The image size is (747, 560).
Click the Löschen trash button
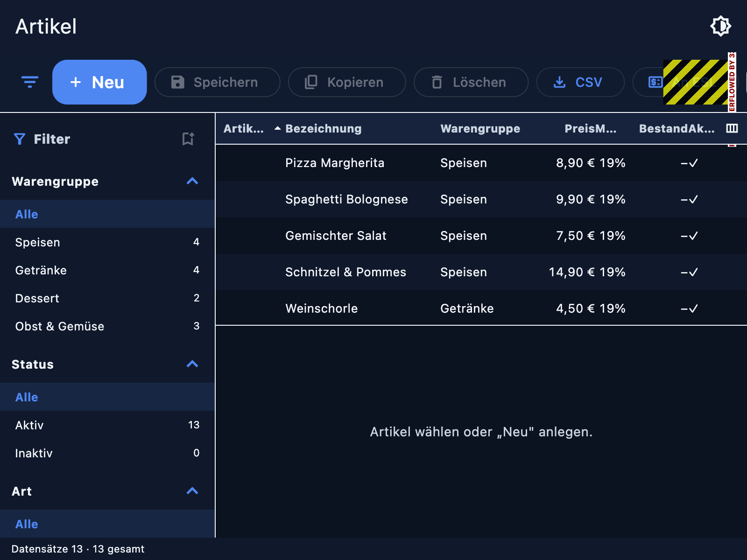471,82
